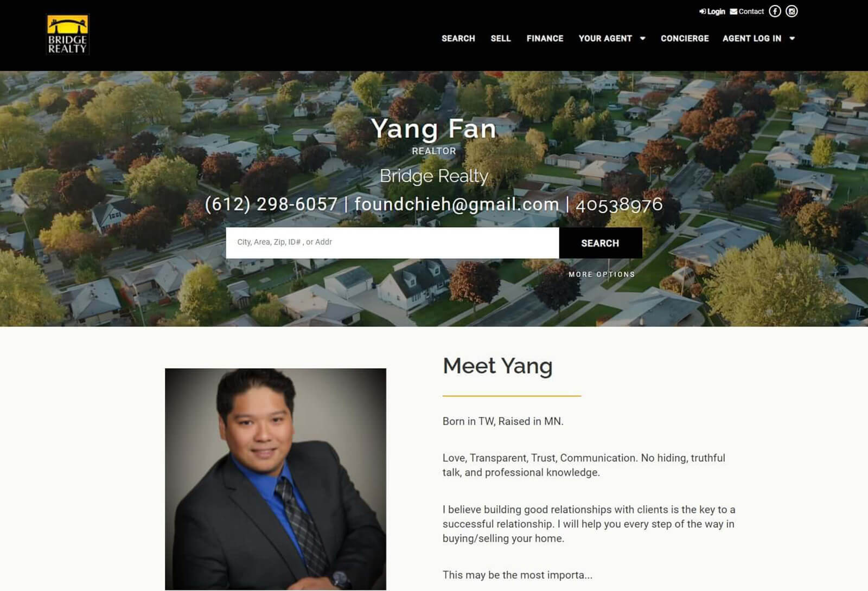This screenshot has height=591, width=868.
Task: Click Yang Fan's portrait photo
Action: coord(276,479)
